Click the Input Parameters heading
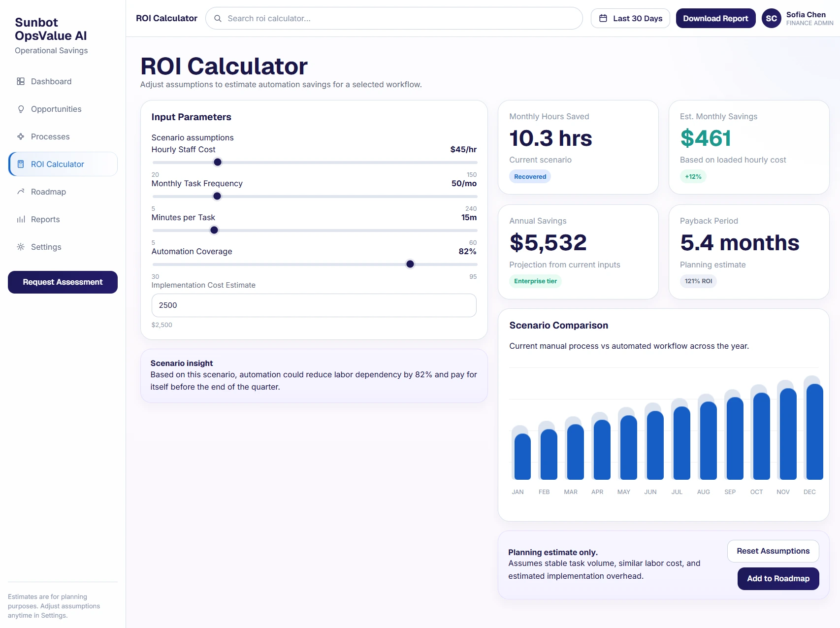This screenshot has height=628, width=840. pos(191,117)
